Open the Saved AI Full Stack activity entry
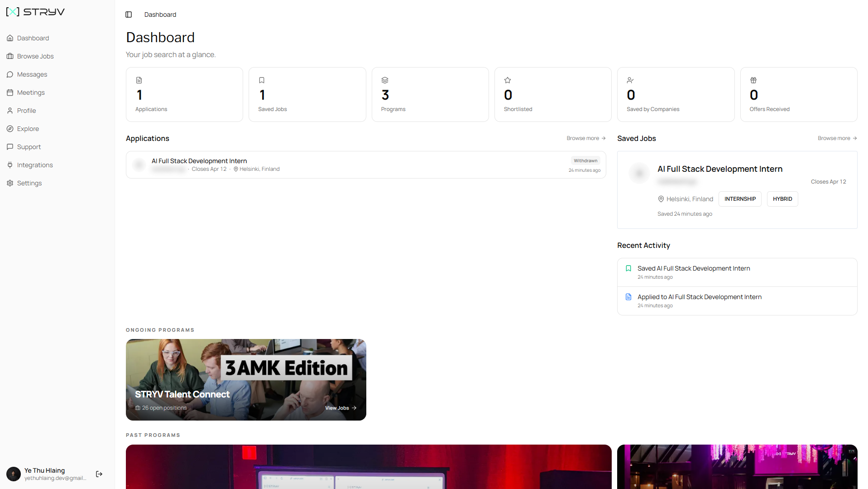The image size is (868, 489). tap(737, 272)
